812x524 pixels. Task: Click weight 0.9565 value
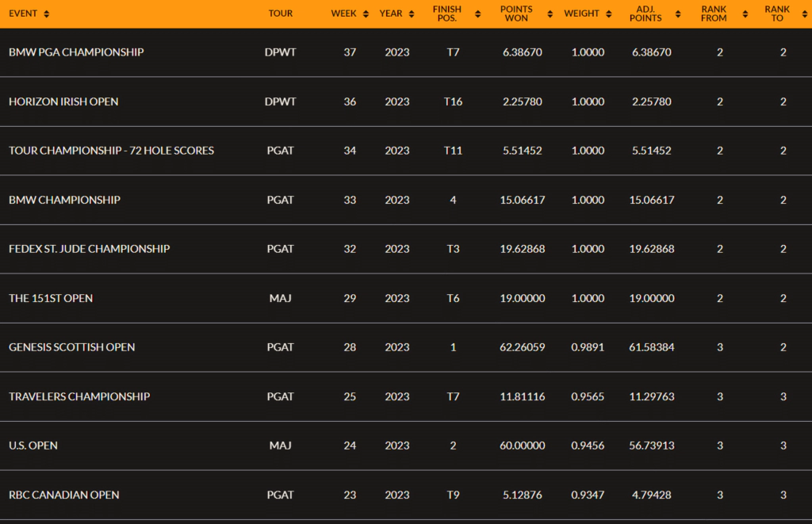(x=588, y=396)
